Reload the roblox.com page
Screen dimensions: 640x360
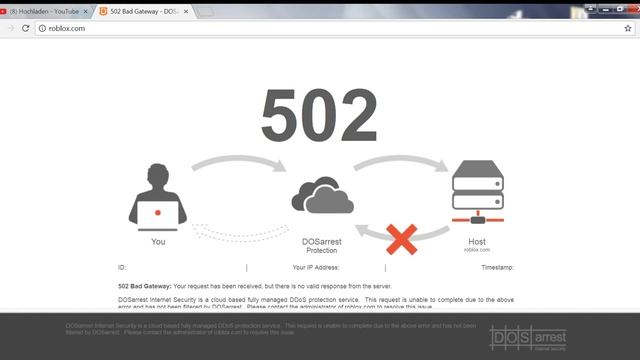point(25,28)
